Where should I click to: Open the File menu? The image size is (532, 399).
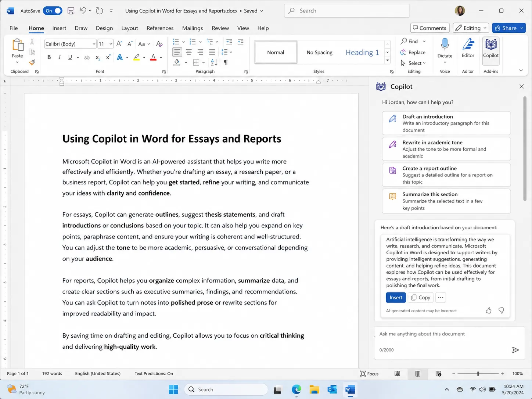14,28
